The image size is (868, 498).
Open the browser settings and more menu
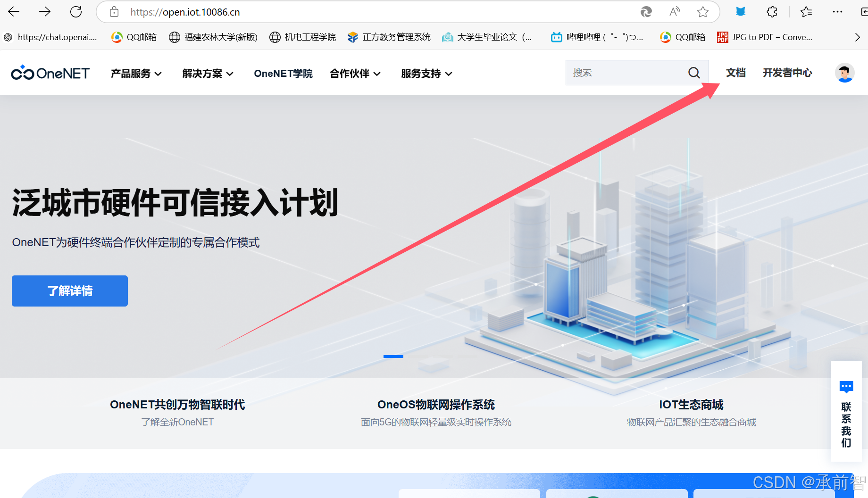[x=837, y=12]
